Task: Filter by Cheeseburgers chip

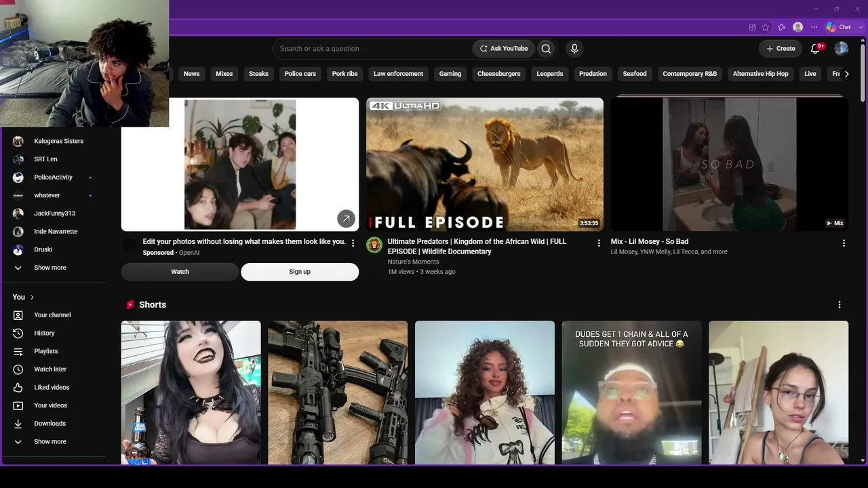Action: [x=499, y=74]
